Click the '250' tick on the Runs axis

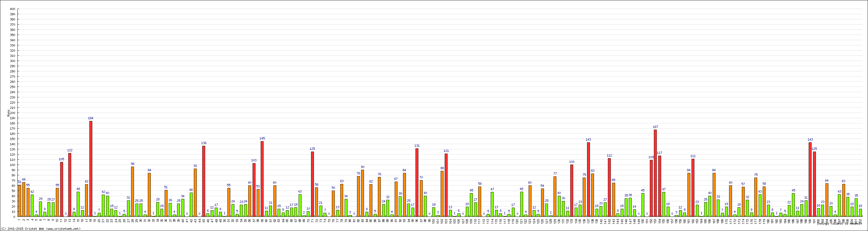point(12,87)
